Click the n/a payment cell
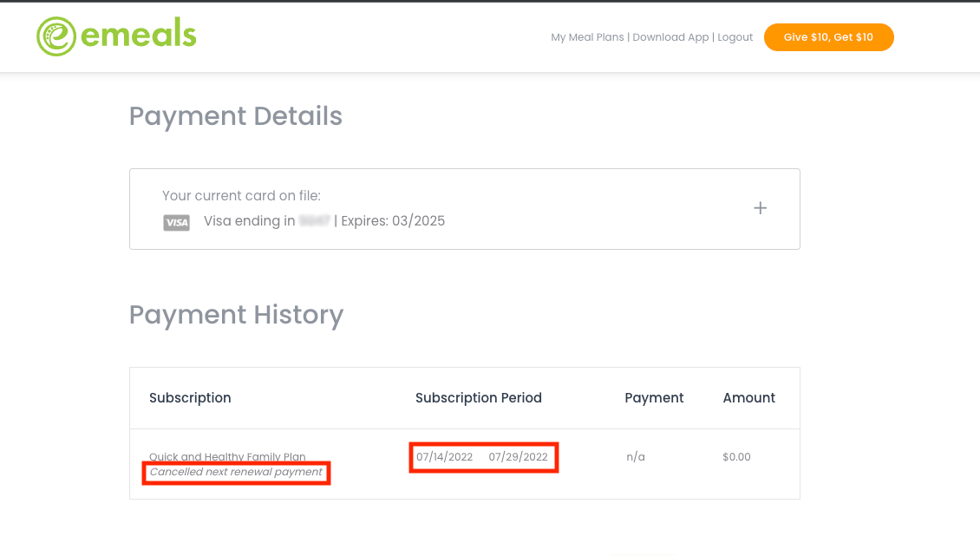This screenshot has height=556, width=980. 636,457
